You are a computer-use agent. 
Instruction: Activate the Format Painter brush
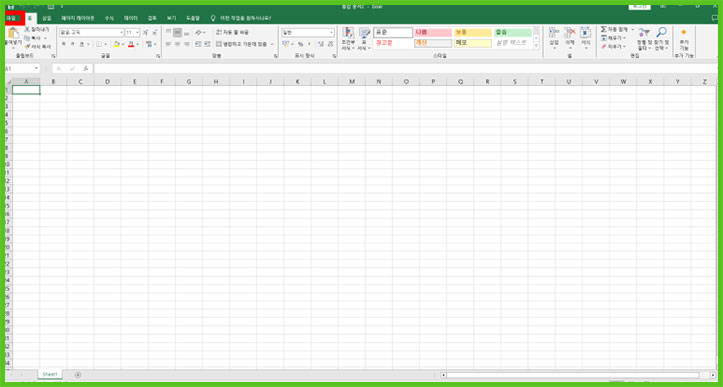(x=27, y=46)
